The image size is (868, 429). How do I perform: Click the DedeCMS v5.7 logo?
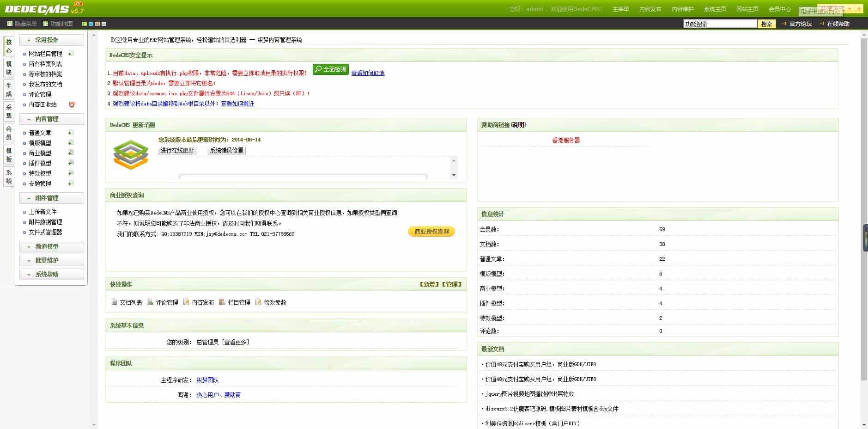44,8
